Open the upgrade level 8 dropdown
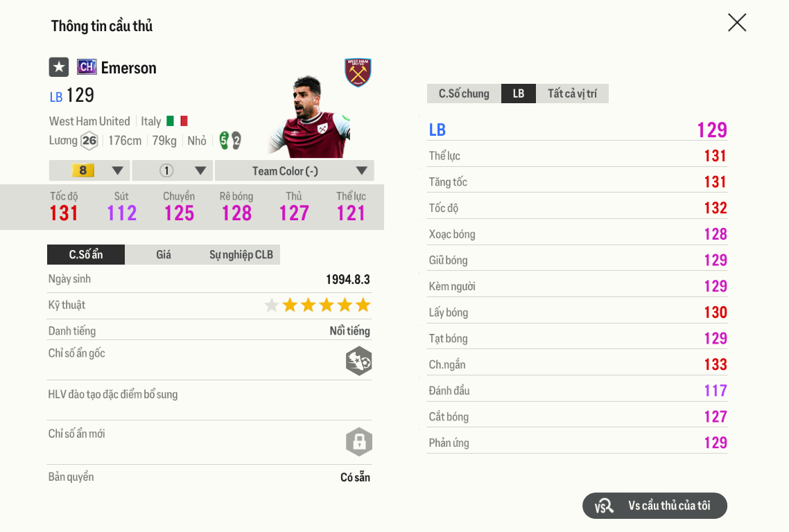Image resolution: width=789 pixels, height=532 pixels. pyautogui.click(x=89, y=170)
